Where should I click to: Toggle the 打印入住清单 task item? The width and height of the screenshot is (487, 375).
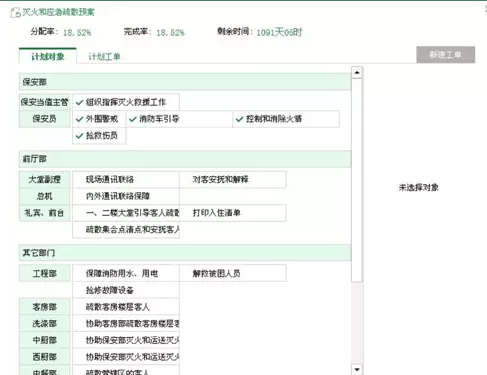(x=233, y=213)
